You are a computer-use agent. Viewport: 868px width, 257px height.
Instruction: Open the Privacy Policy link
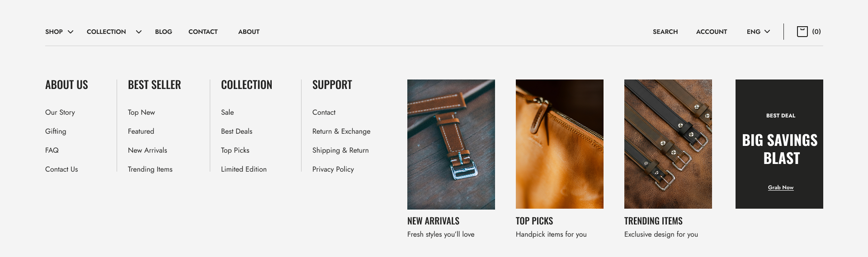(333, 169)
